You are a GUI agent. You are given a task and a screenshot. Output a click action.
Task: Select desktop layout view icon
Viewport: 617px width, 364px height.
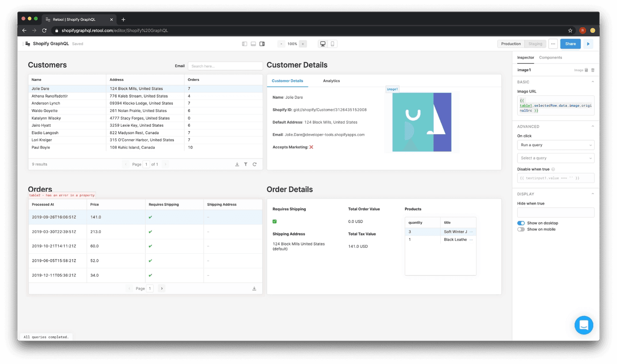pyautogui.click(x=323, y=44)
